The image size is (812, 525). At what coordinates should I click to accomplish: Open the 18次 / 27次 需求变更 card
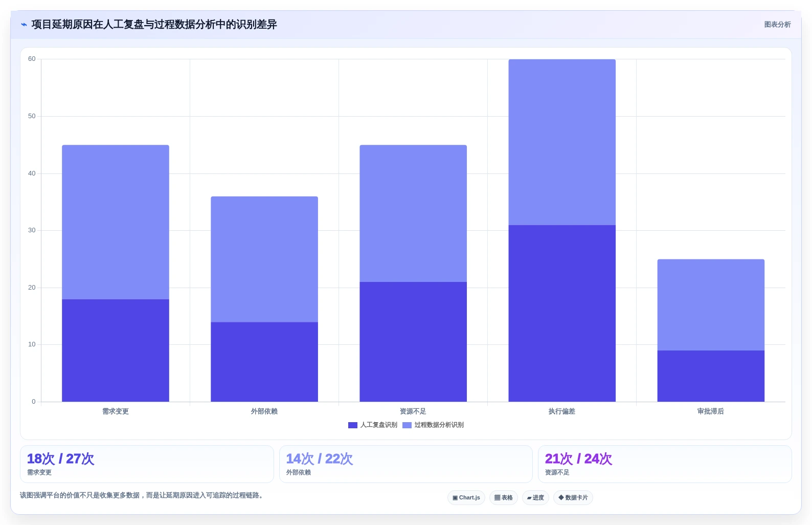coord(147,464)
